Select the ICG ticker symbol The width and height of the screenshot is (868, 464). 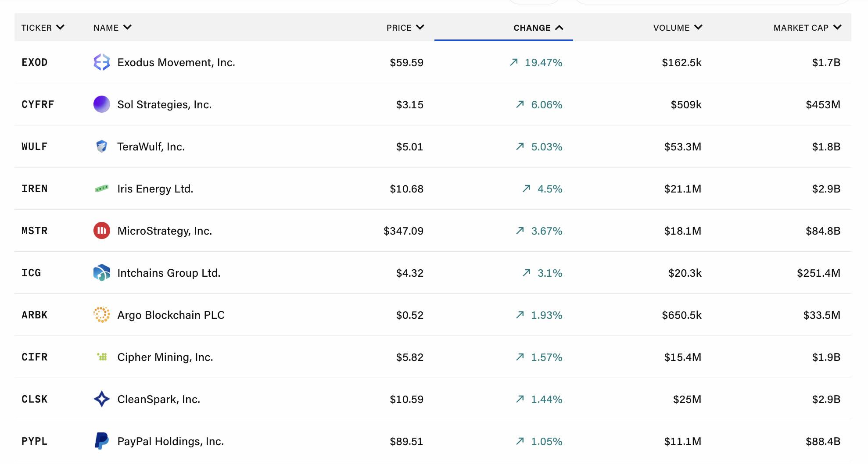tap(31, 273)
